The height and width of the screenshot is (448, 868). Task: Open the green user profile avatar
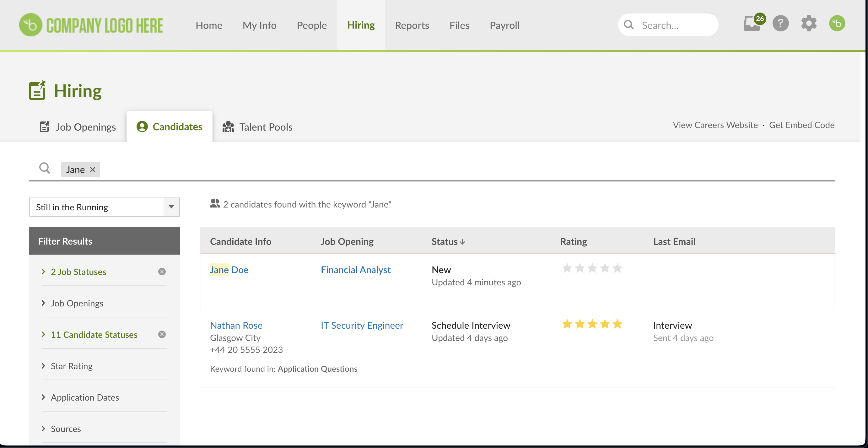[x=837, y=23]
